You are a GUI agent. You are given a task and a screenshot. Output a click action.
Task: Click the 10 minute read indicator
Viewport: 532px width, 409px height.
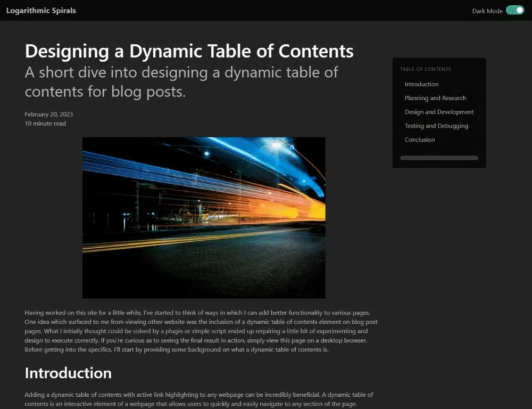[45, 123]
